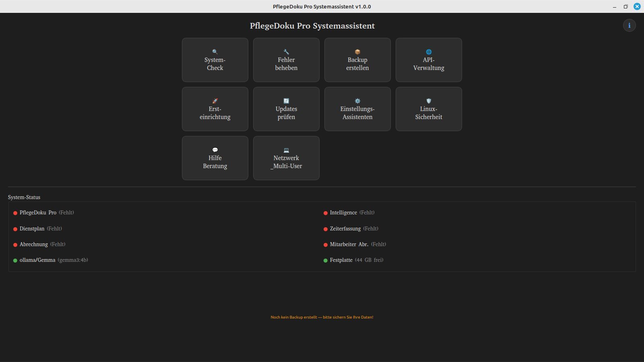Open the info dialog icon
This screenshot has height=362, width=644.
pos(629,25)
